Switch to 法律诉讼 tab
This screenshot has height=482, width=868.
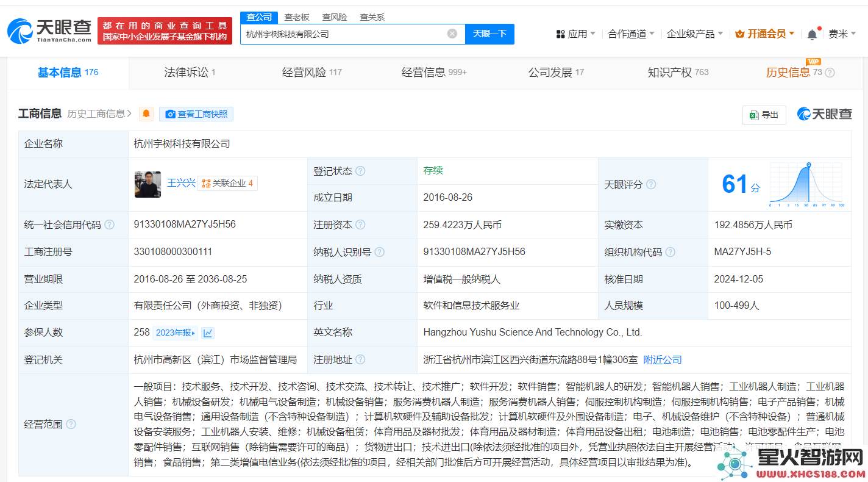click(190, 73)
